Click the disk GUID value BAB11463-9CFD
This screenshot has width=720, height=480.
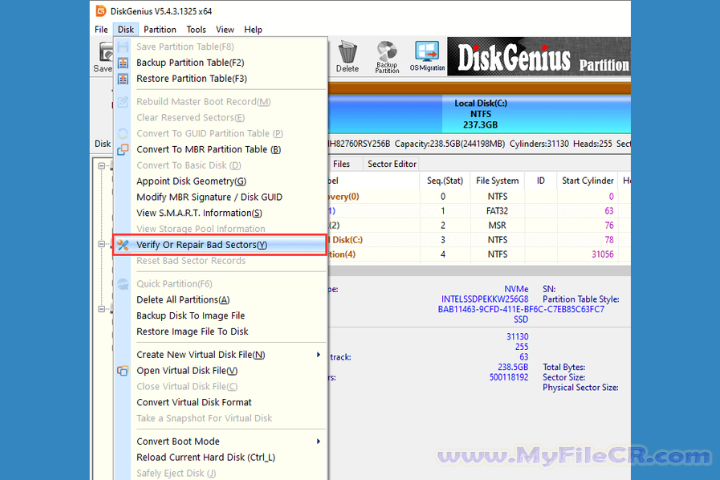[521, 309]
